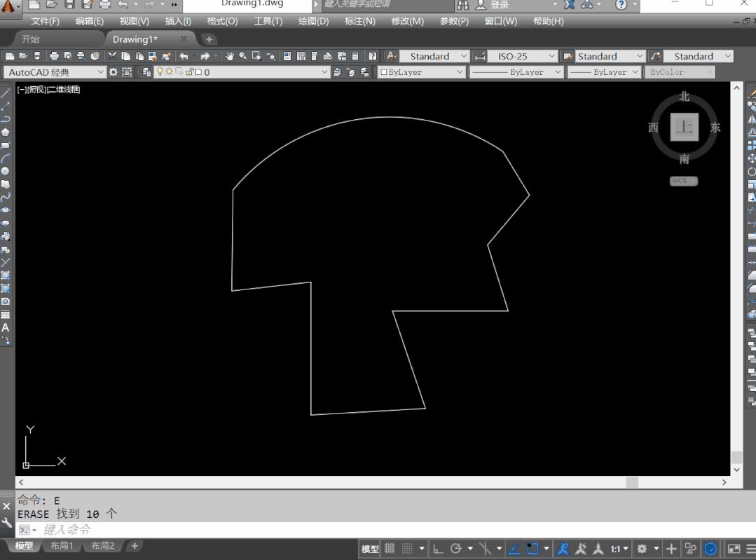This screenshot has height=560, width=756.
Task: Click the Plot printer icon
Action: coord(54,56)
